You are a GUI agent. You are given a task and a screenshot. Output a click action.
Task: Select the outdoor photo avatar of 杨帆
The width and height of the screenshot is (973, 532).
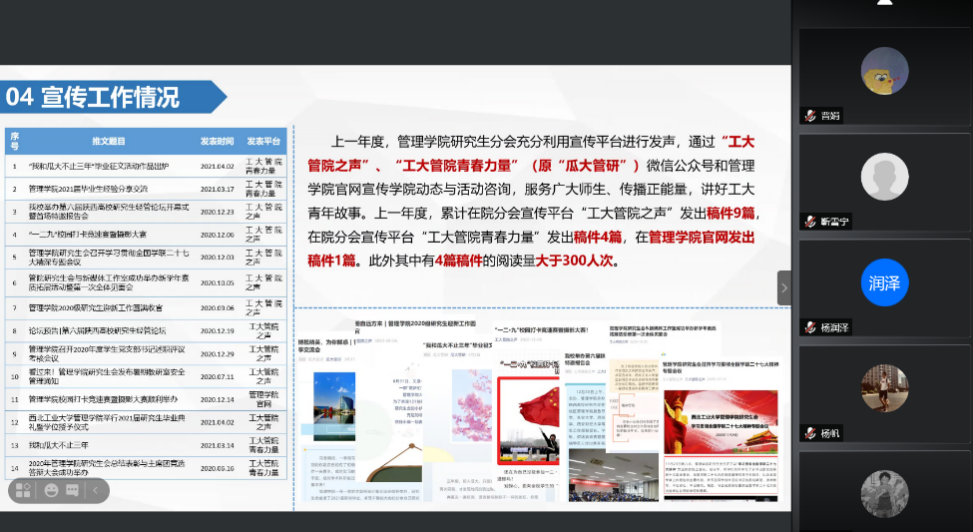pyautogui.click(x=884, y=389)
